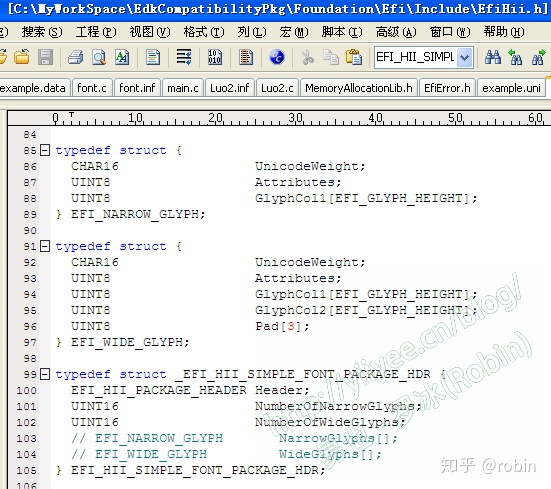Click the Save floppy disk icon
Viewport: 551px width, 489px height.
pos(45,57)
